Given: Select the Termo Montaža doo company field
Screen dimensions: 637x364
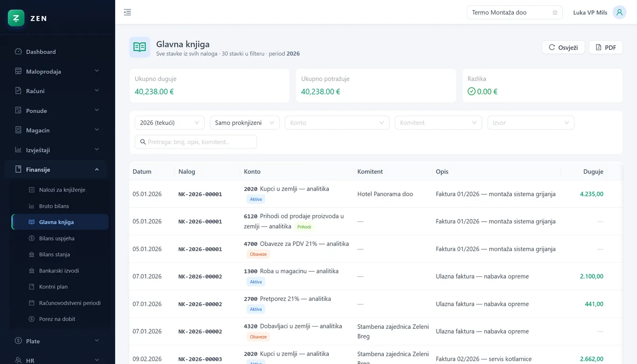Looking at the screenshot, I should [x=515, y=13].
